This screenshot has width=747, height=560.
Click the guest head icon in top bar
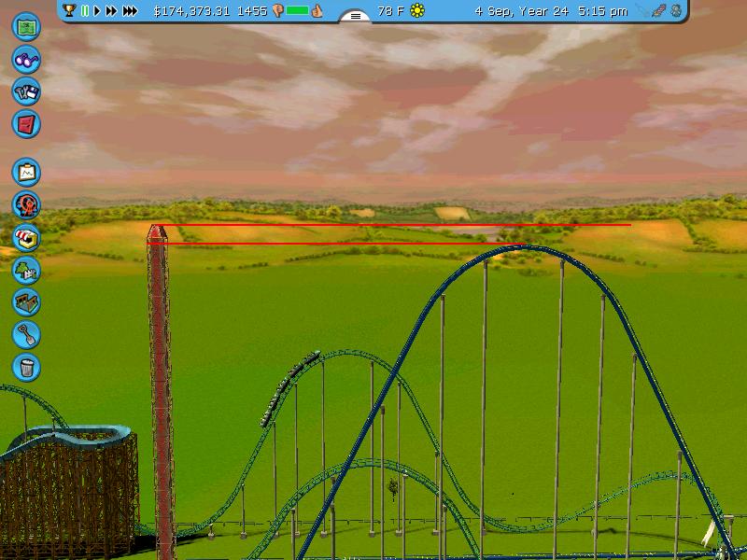click(676, 10)
